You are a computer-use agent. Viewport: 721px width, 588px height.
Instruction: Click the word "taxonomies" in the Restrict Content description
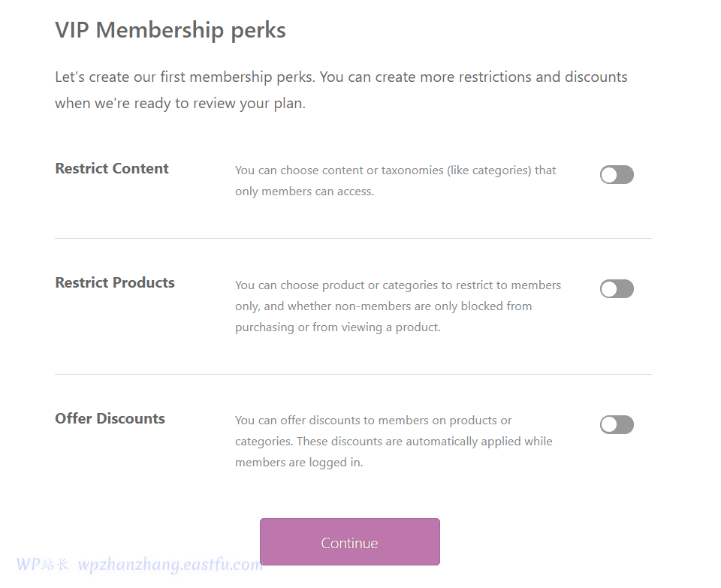pos(412,170)
